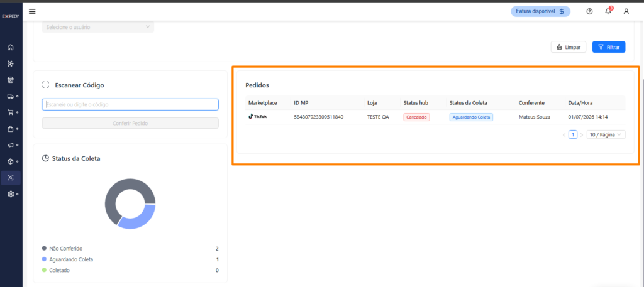The width and height of the screenshot is (644, 287).
Task: Click the Marketplace column header
Action: 263,102
